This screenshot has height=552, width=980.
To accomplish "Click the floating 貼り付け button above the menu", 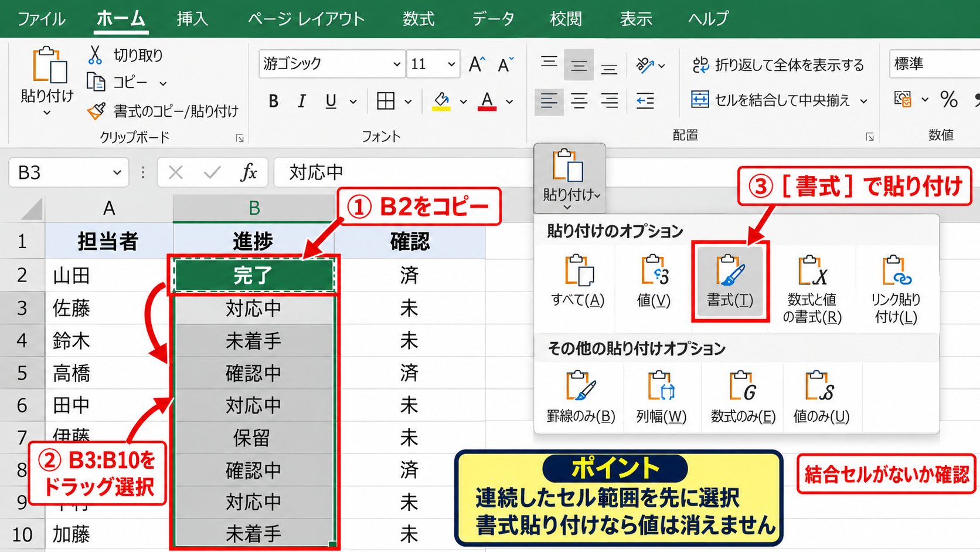I will (x=569, y=178).
